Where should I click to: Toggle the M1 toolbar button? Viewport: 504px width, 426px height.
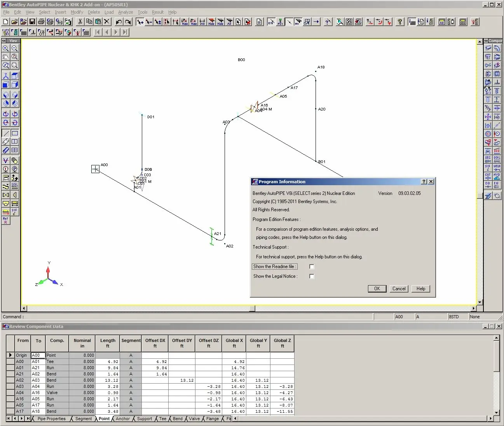click(x=298, y=22)
